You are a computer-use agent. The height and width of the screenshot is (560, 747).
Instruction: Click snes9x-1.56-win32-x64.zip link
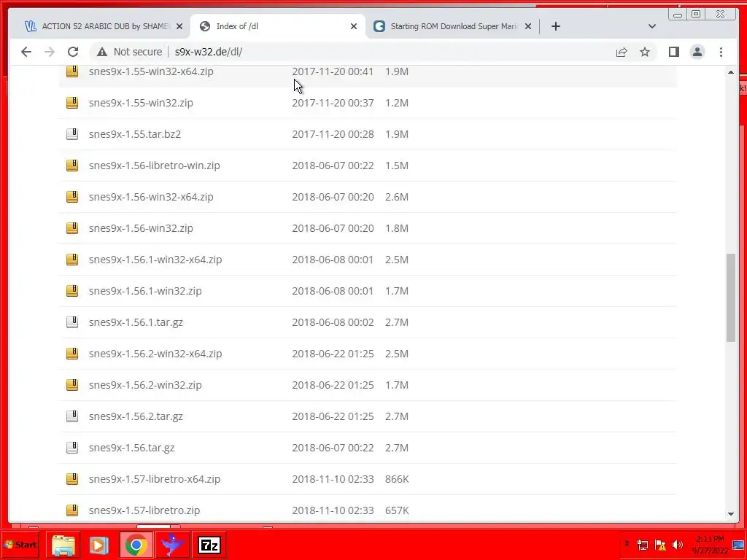(151, 197)
